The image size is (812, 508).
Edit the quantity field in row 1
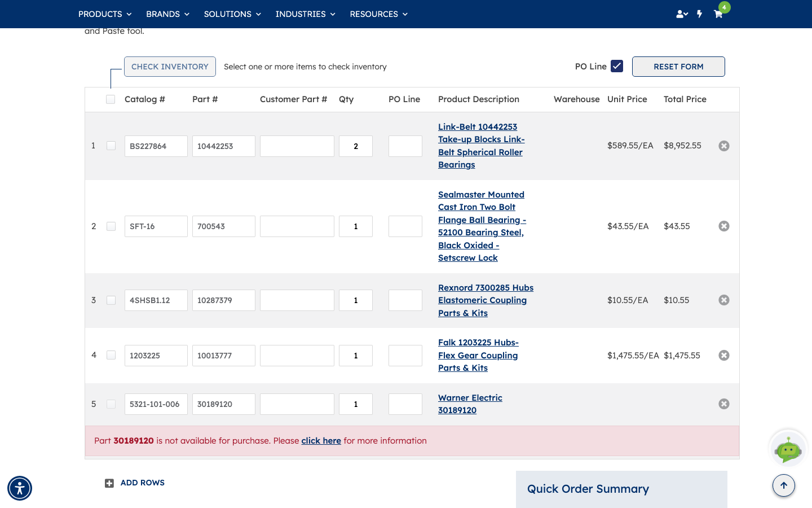coord(356,146)
